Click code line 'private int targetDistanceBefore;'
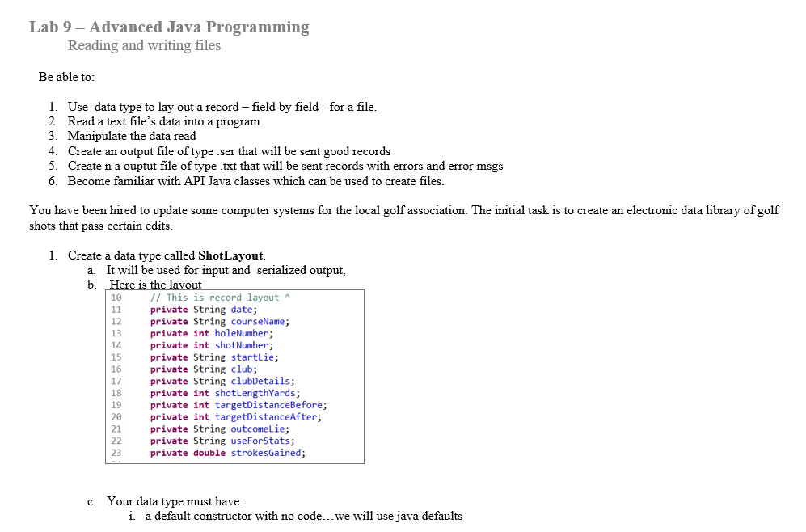Screen dimensions: 806x532 238,405
